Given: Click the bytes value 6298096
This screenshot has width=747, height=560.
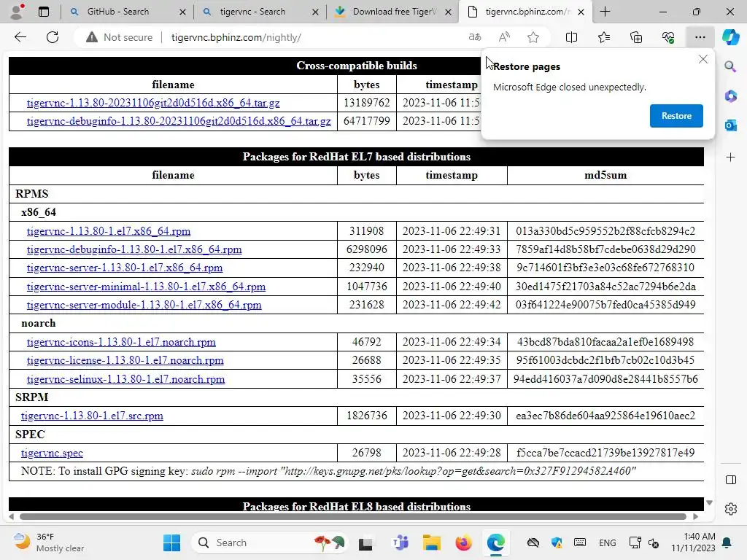Looking at the screenshot, I should pyautogui.click(x=366, y=249).
